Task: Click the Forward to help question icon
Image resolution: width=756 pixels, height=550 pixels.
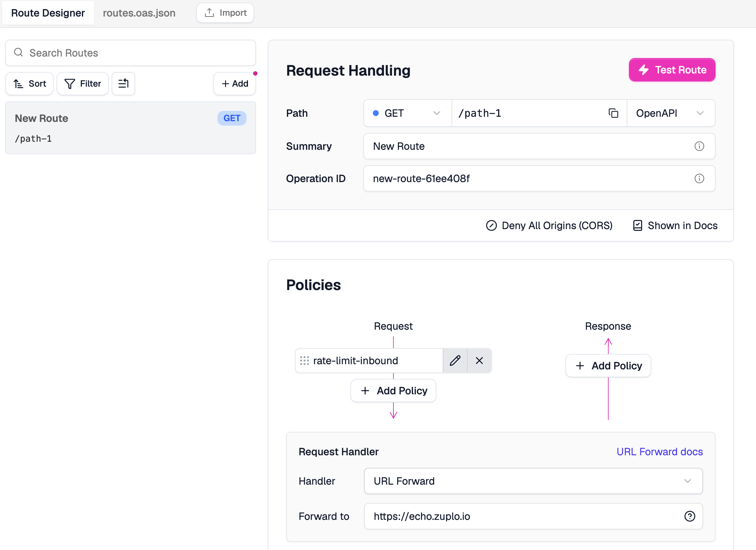Action: [690, 516]
